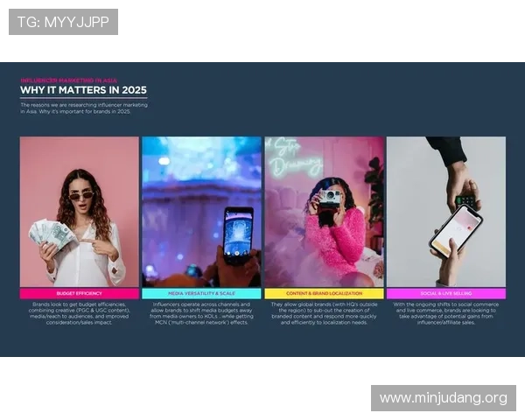The image size is (525, 420).
Task: Click the cyan Media Versatility & Scale bar
Action: 201,294
